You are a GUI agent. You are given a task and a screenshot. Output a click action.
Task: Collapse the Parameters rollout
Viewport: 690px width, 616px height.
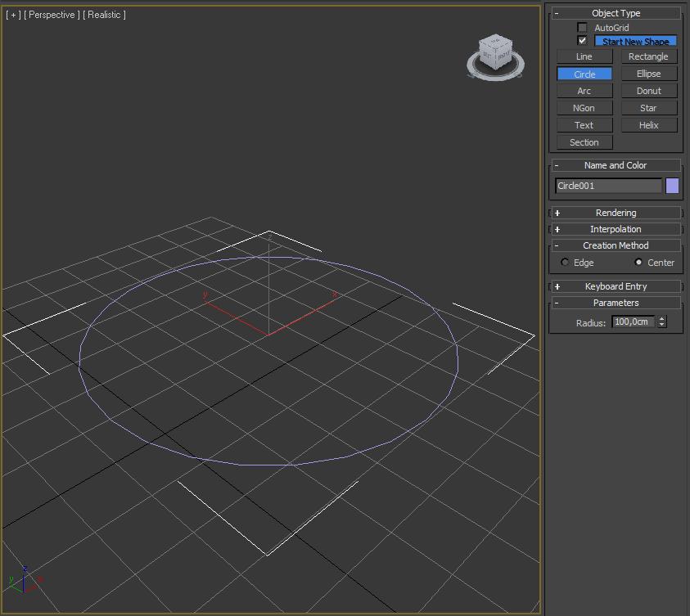coord(616,303)
